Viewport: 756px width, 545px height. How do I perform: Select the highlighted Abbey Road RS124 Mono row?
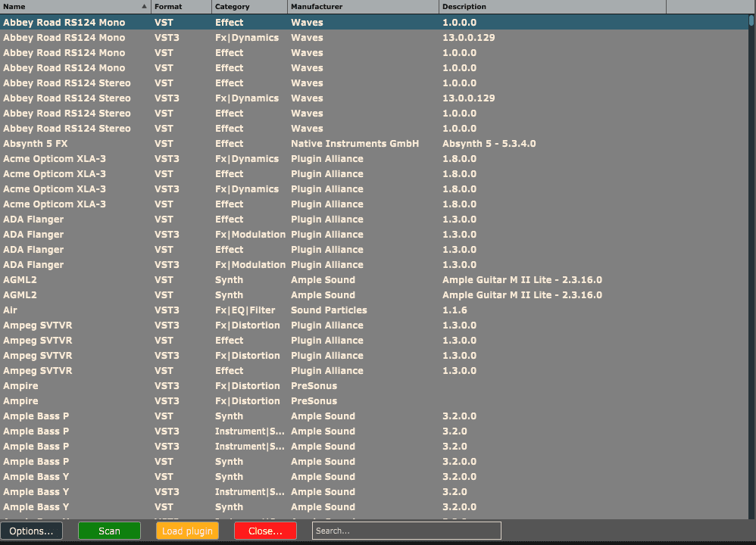[374, 23]
